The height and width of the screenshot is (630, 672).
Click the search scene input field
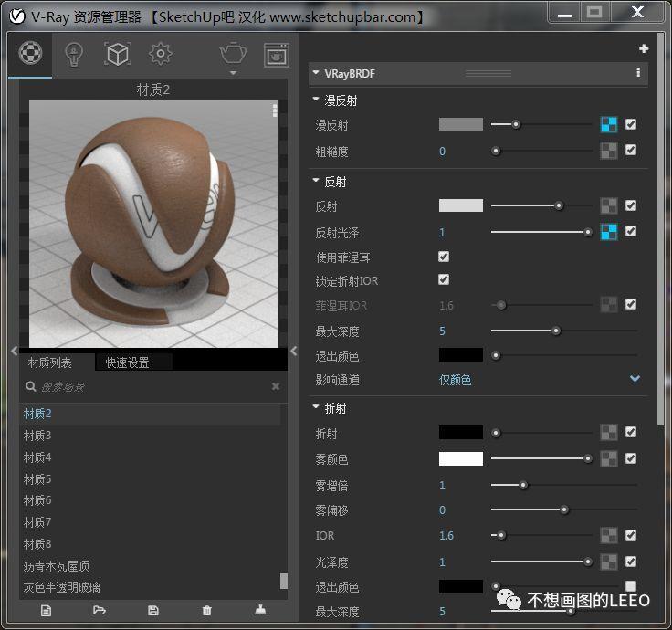154,387
